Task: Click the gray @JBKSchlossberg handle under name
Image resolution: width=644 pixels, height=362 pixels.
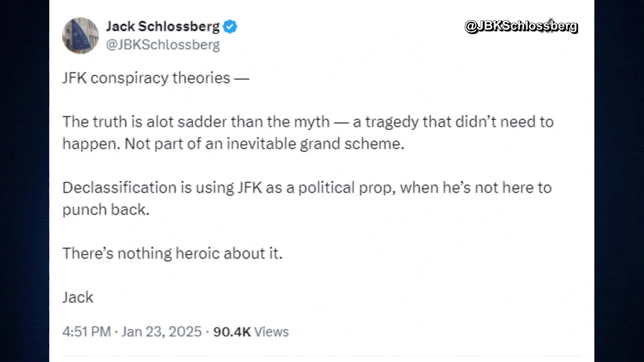Action: click(x=163, y=45)
